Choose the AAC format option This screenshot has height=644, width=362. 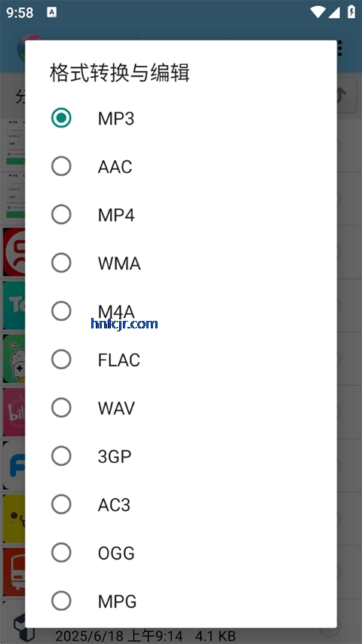(x=61, y=166)
